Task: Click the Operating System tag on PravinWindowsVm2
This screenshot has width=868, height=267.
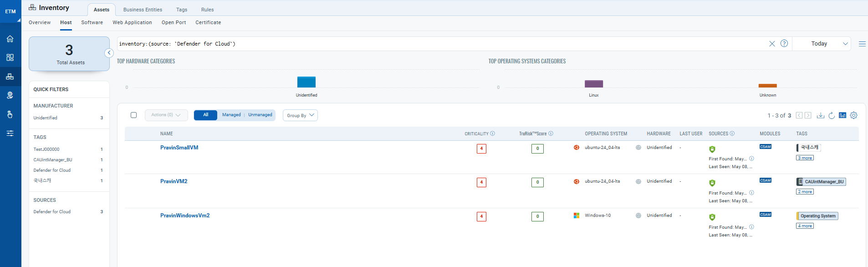Action: click(x=817, y=216)
